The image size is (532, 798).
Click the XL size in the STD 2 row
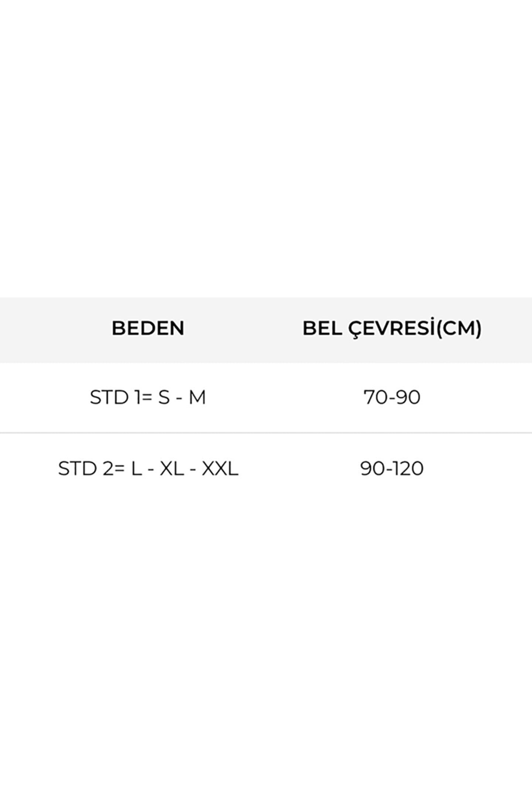click(172, 468)
